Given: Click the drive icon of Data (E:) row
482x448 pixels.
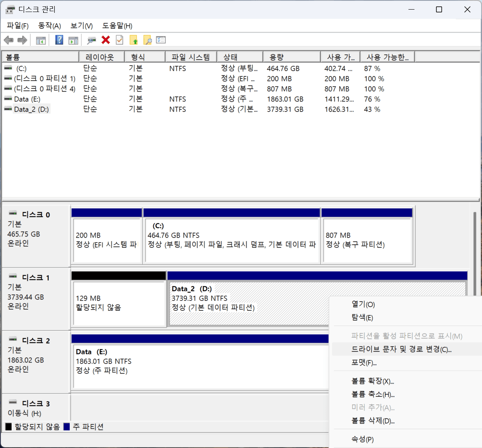Looking at the screenshot, I should [8, 98].
